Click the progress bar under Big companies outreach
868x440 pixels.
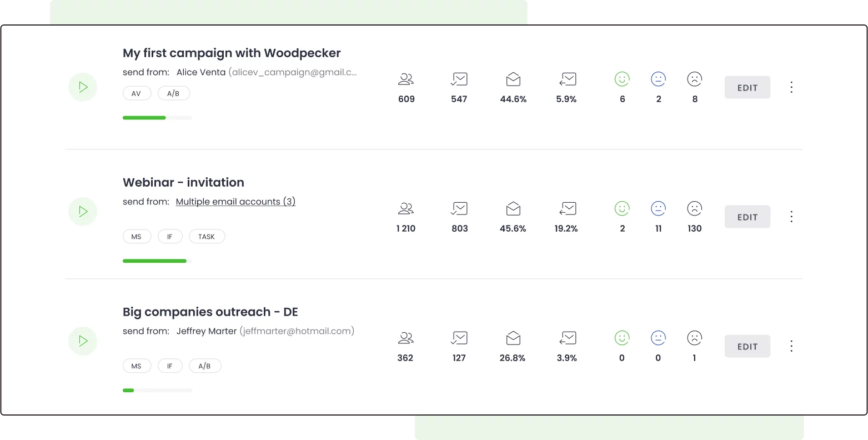point(157,391)
